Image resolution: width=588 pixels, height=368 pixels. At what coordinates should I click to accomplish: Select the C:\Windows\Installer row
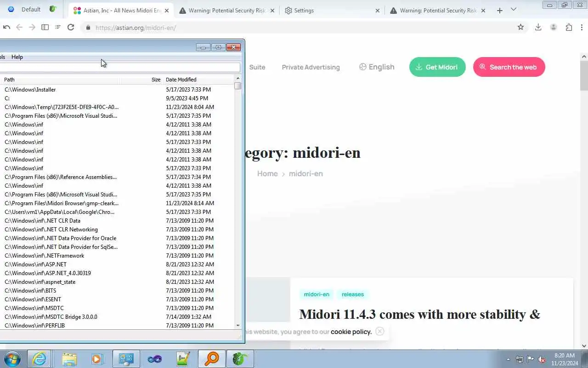(x=117, y=90)
